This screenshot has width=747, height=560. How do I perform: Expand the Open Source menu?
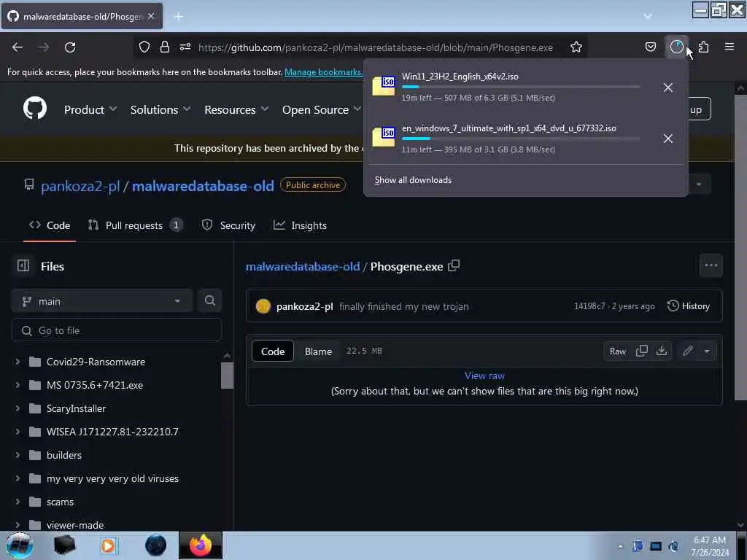tap(322, 109)
